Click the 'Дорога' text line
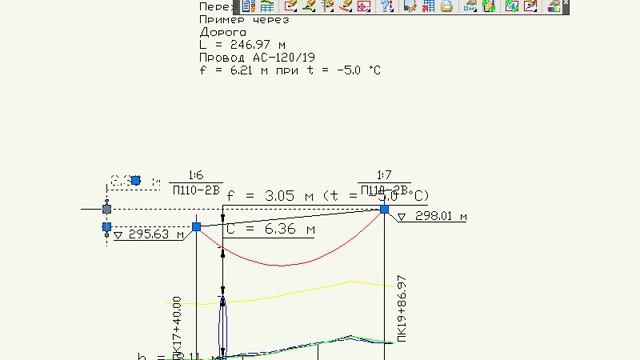Screen dimensions: 640x360 click(223, 32)
